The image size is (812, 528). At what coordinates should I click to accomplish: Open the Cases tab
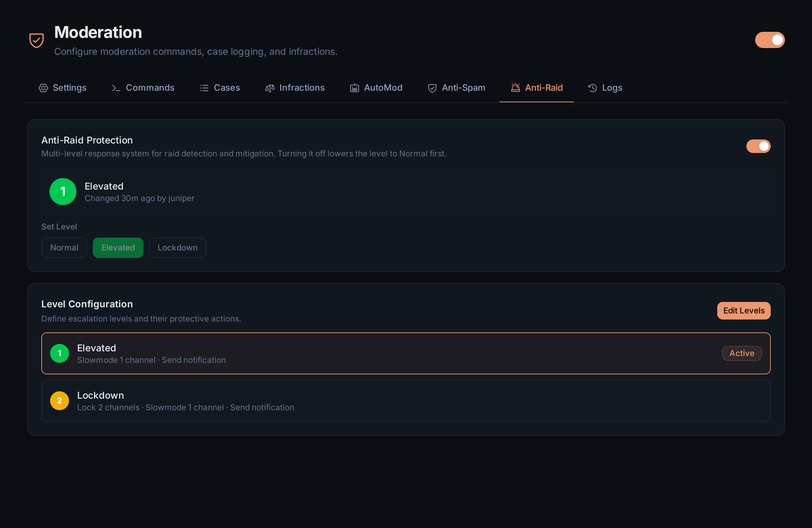pos(220,88)
